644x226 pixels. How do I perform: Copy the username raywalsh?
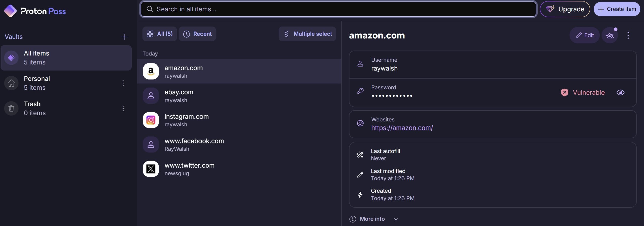coord(384,68)
